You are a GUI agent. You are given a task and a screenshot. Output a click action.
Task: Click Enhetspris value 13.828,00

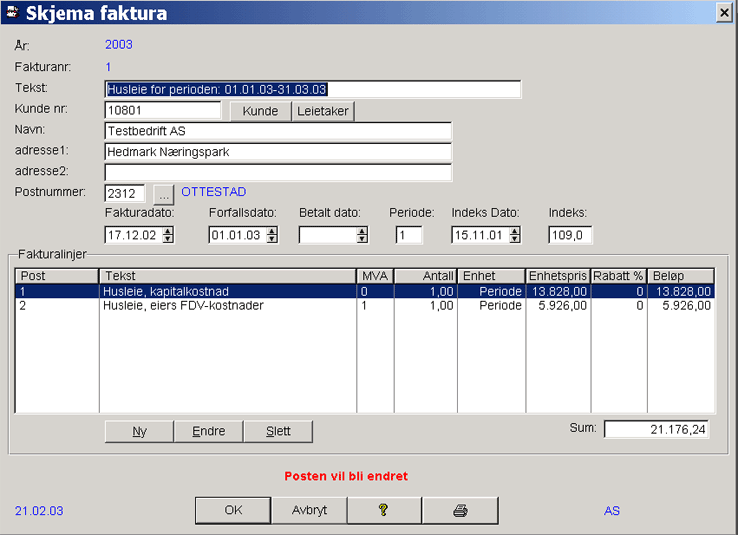coord(559,291)
